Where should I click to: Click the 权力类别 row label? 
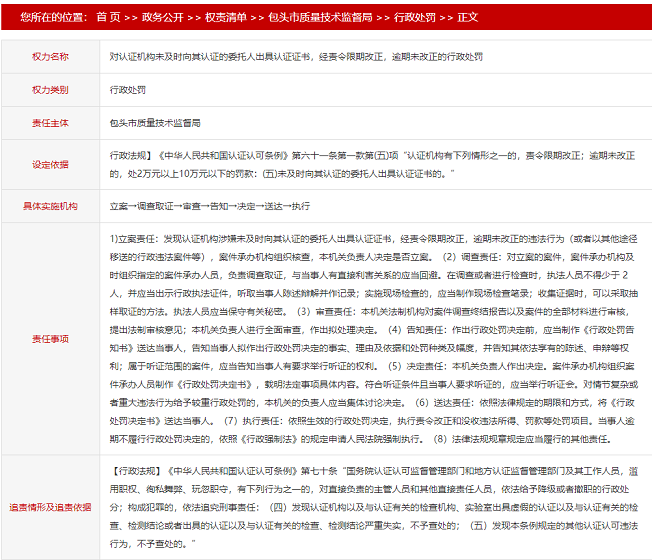pos(50,90)
